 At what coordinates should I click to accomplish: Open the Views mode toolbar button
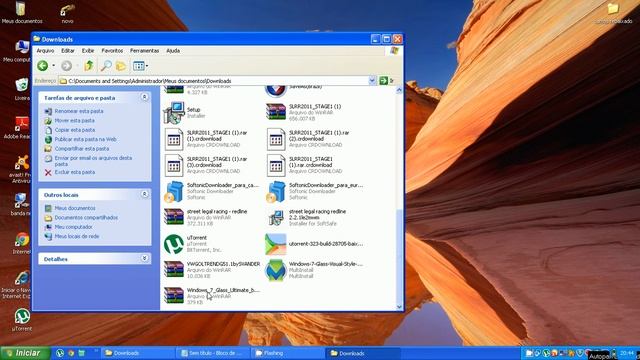click(140, 66)
